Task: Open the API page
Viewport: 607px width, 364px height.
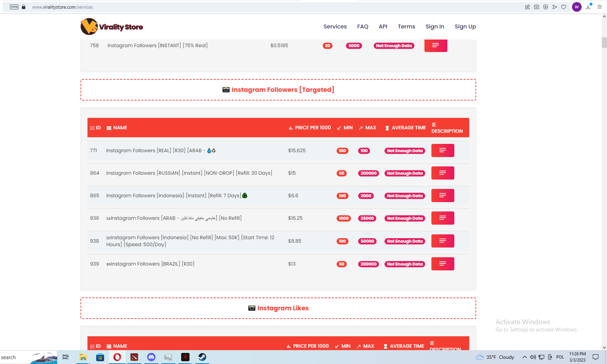Action: [x=383, y=27]
